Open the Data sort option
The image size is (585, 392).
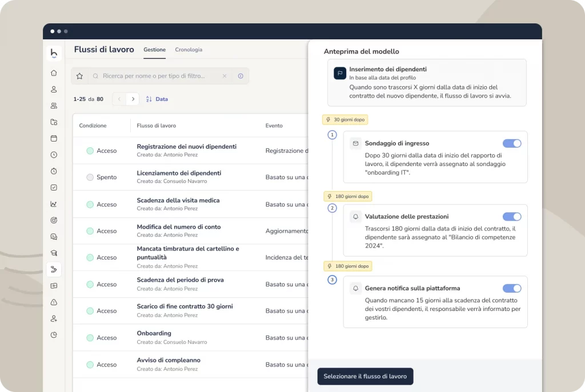[x=157, y=99]
